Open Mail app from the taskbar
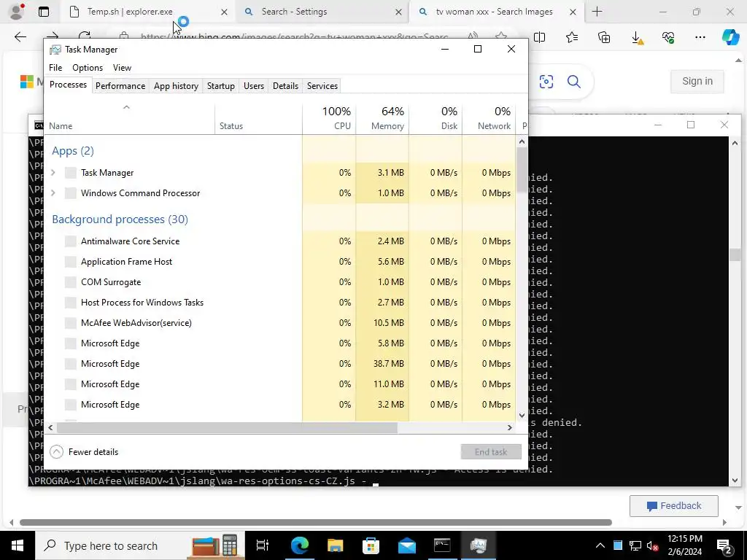Image resolution: width=747 pixels, height=560 pixels. 407,545
